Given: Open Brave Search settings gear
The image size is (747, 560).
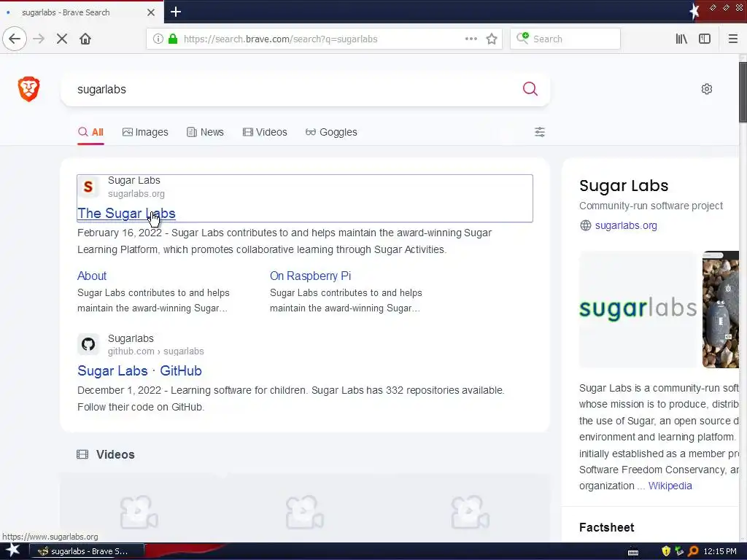Looking at the screenshot, I should [706, 89].
